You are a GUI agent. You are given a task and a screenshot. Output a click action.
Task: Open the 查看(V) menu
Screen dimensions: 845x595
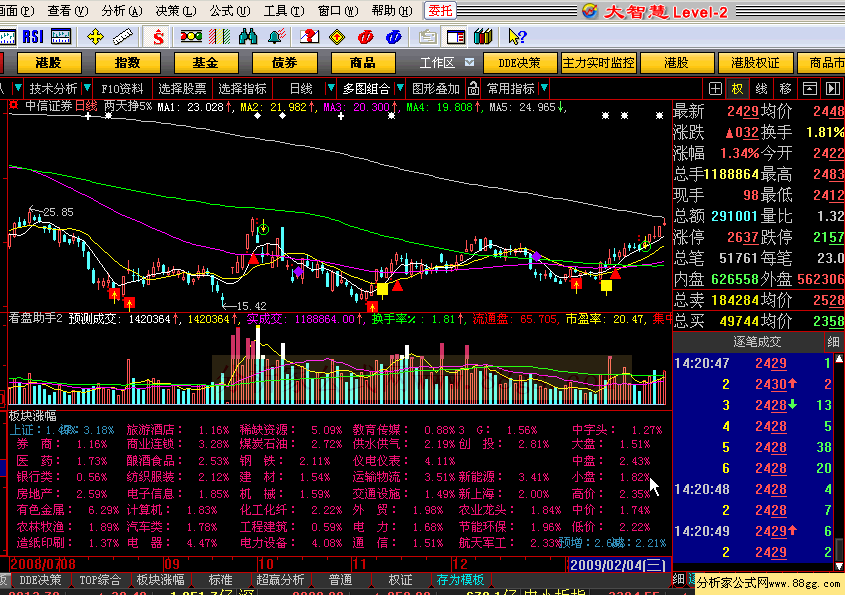(68, 11)
